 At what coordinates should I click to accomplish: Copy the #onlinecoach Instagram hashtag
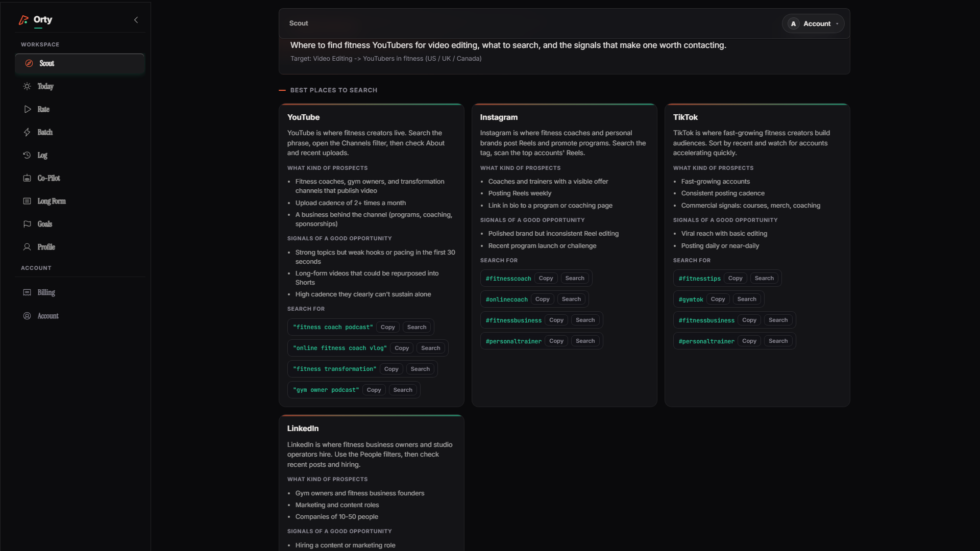542,299
